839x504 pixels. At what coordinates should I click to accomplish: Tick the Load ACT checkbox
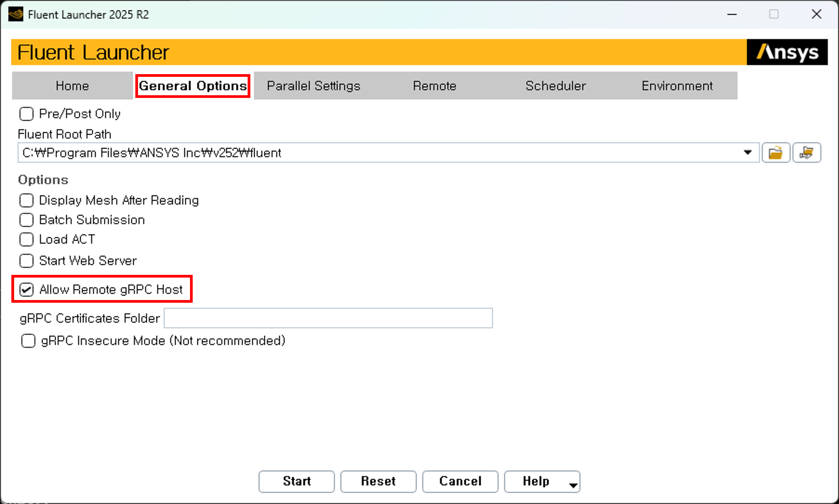pos(27,239)
